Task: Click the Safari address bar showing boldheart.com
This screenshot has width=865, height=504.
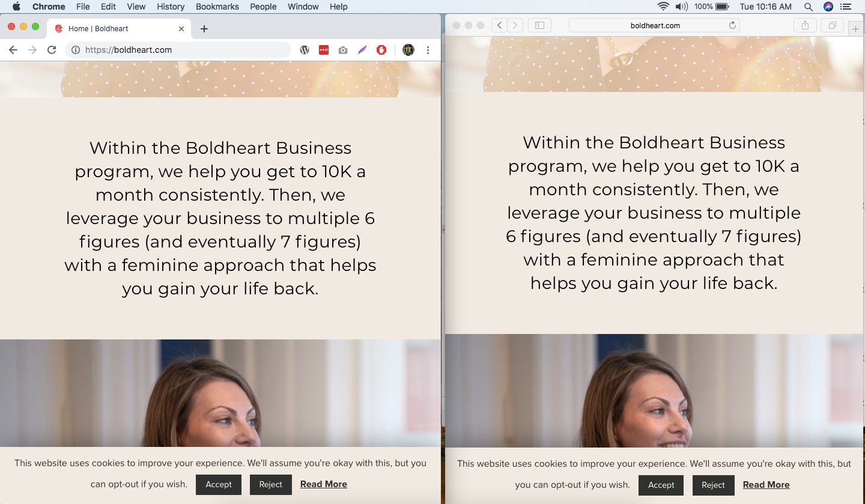Action: tap(655, 25)
